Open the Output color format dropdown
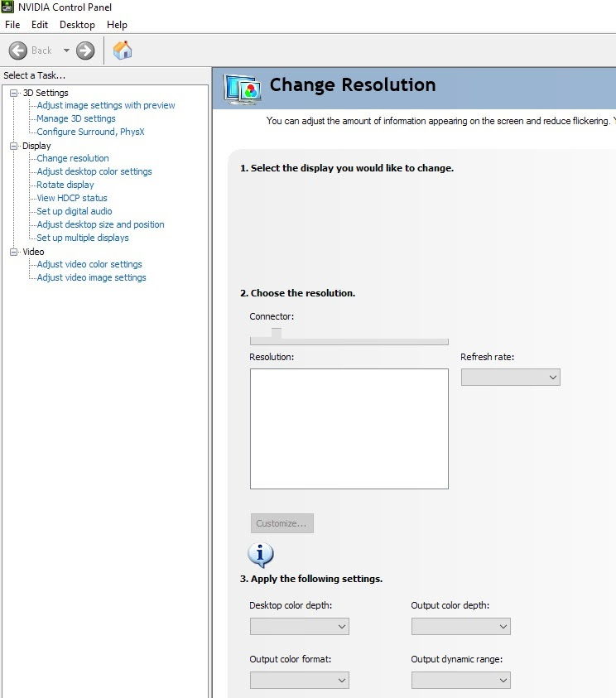 [x=300, y=681]
